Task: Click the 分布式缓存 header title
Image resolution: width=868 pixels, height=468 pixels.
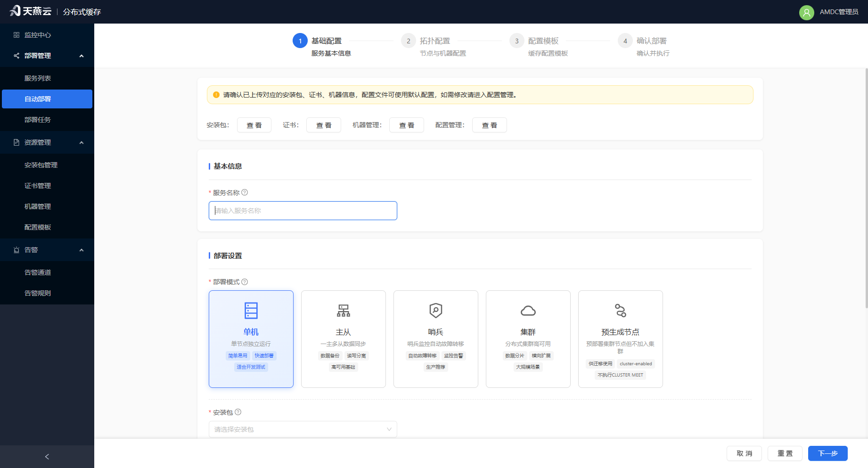Action: [82, 12]
